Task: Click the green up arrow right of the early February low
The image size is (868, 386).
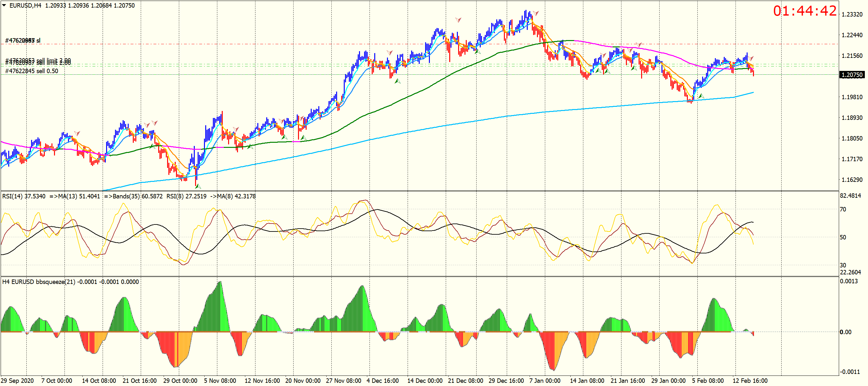Action: click(701, 96)
